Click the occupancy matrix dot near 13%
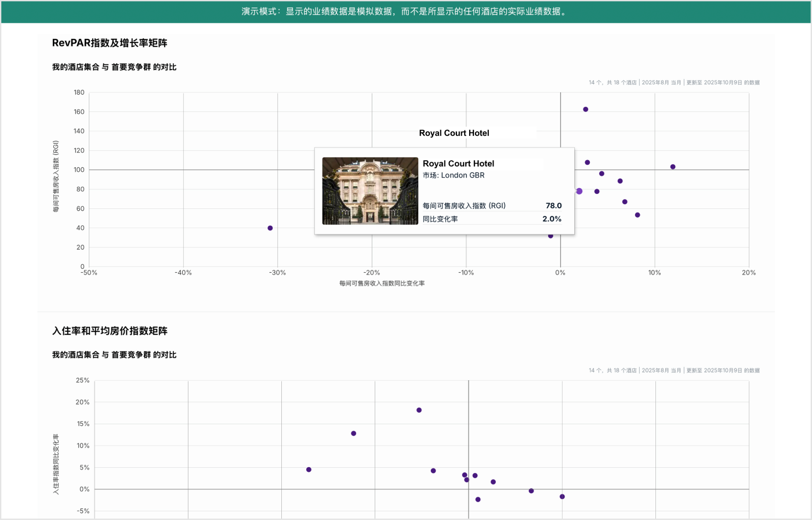Screen dimensions: 812x520 (x=353, y=434)
